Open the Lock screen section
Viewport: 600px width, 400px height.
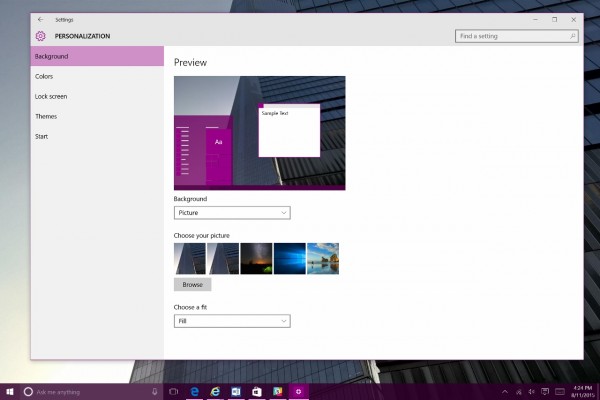[97, 96]
